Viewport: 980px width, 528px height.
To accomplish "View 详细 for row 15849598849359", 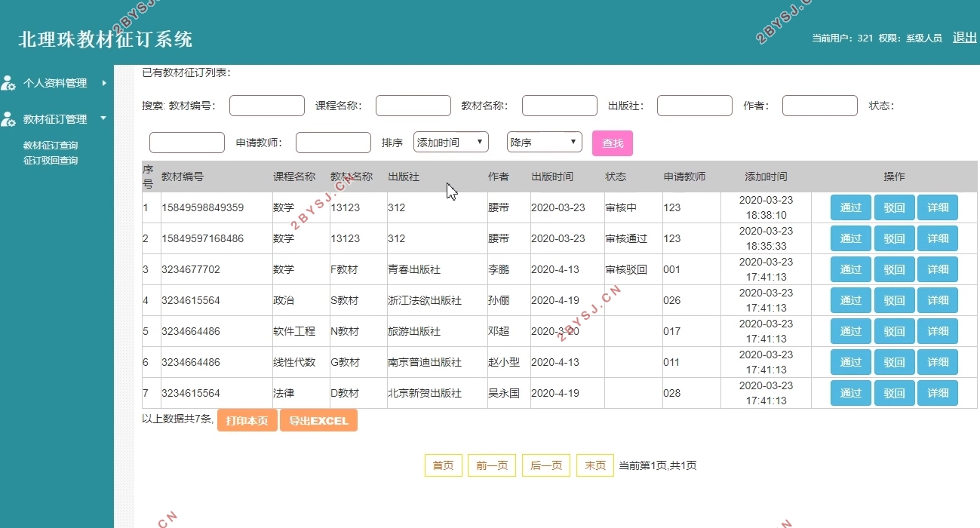I will [938, 207].
